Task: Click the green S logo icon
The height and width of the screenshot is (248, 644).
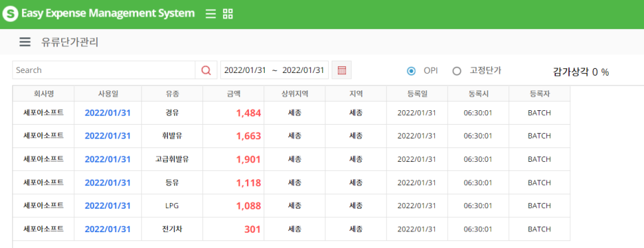Action: pos(10,14)
